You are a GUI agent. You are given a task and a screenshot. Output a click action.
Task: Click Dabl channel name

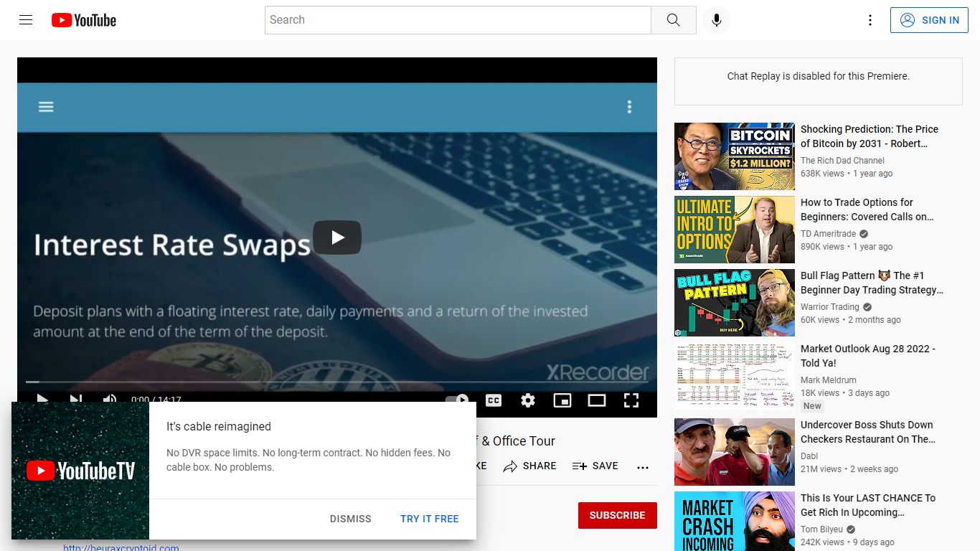(809, 456)
